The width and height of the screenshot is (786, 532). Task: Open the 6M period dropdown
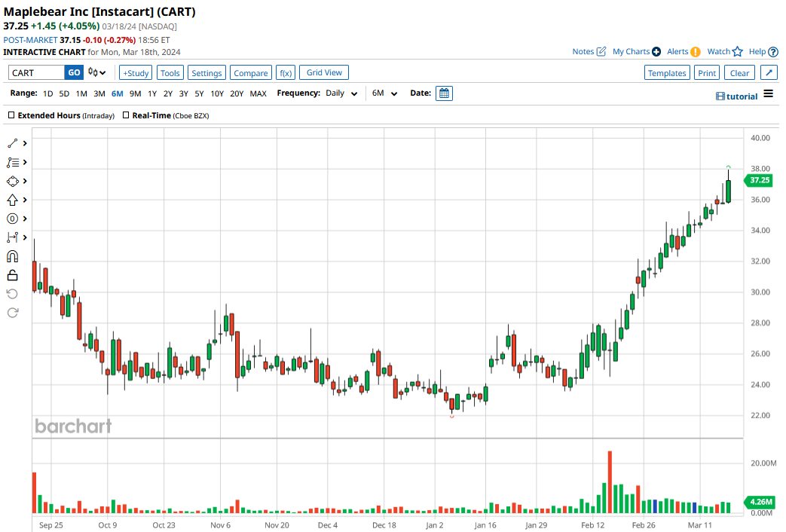[384, 93]
